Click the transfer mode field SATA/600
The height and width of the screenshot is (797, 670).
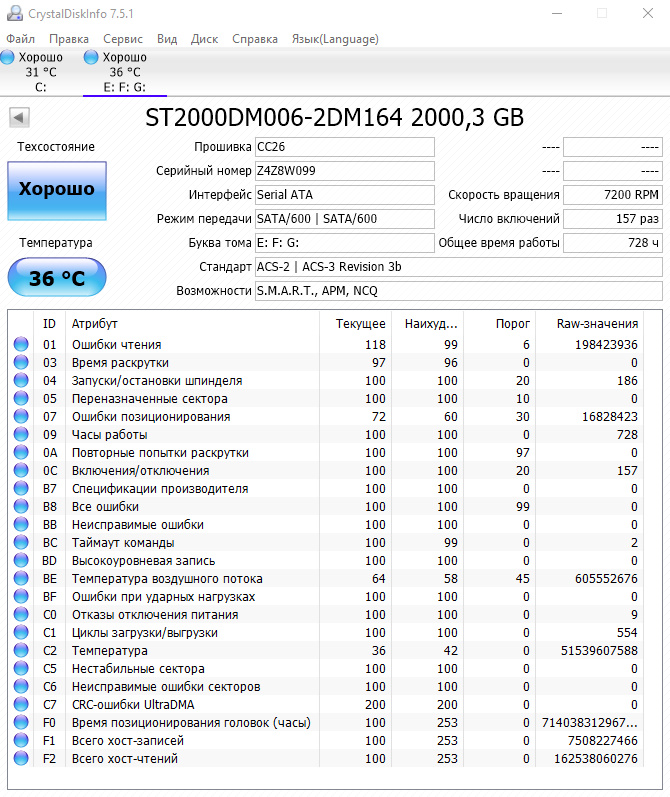(345, 219)
